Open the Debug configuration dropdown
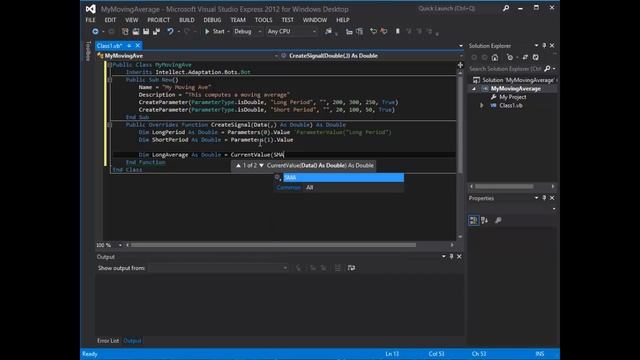This screenshot has height=360, width=640. click(x=248, y=31)
